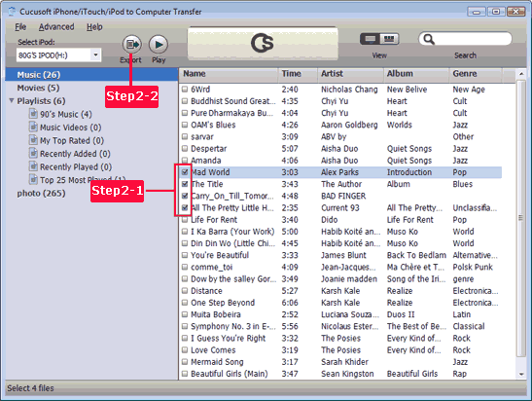This screenshot has width=532, height=401.
Task: Open the Advanced menu
Action: [x=56, y=27]
